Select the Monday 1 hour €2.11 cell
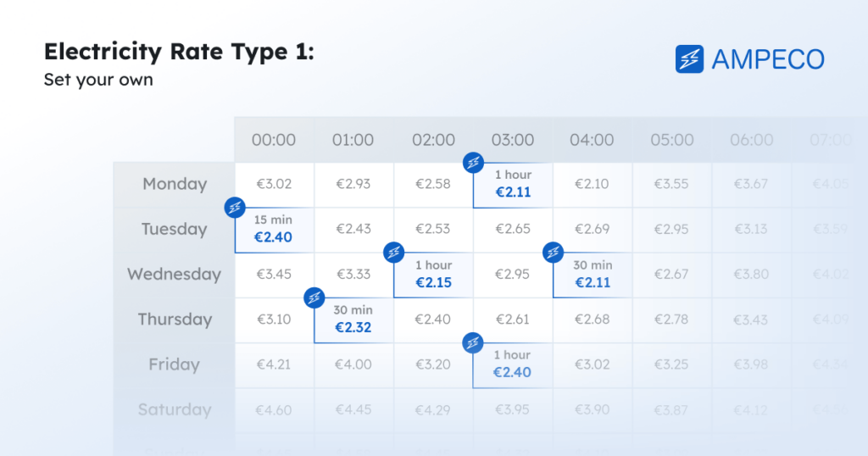Screen dimensions: 868x456 (x=513, y=185)
